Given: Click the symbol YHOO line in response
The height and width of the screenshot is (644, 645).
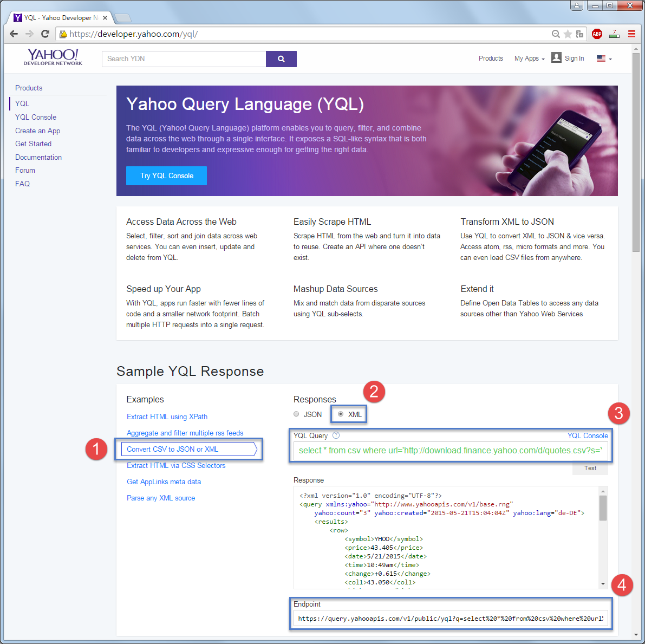Looking at the screenshot, I should point(383,539).
